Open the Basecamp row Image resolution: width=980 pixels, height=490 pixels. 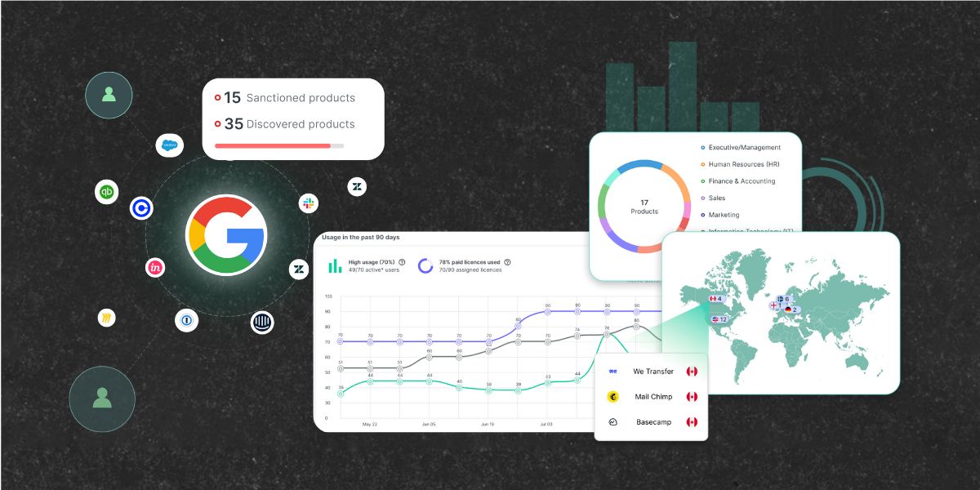pos(652,422)
